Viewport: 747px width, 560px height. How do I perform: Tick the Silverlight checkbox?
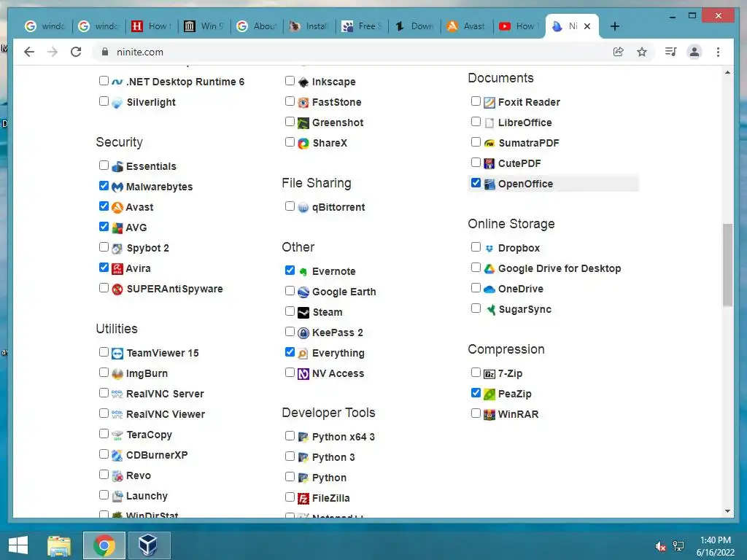[104, 101]
